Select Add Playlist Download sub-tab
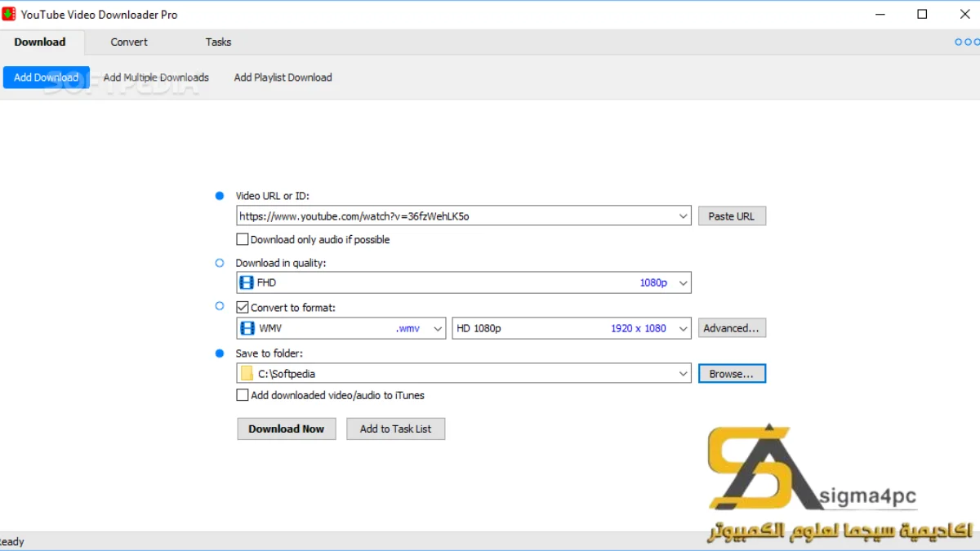The image size is (980, 551). coord(283,78)
